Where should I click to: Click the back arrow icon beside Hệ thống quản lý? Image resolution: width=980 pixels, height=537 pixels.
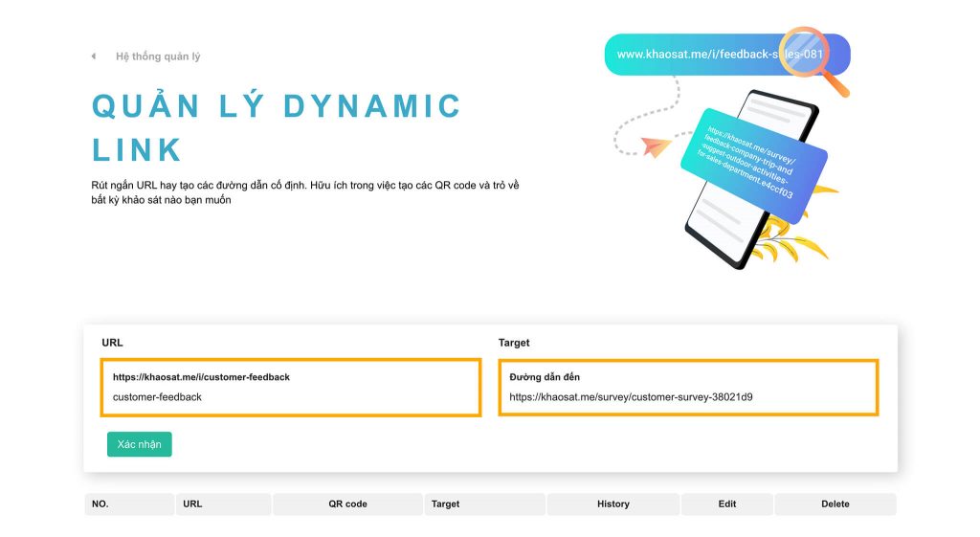click(94, 56)
